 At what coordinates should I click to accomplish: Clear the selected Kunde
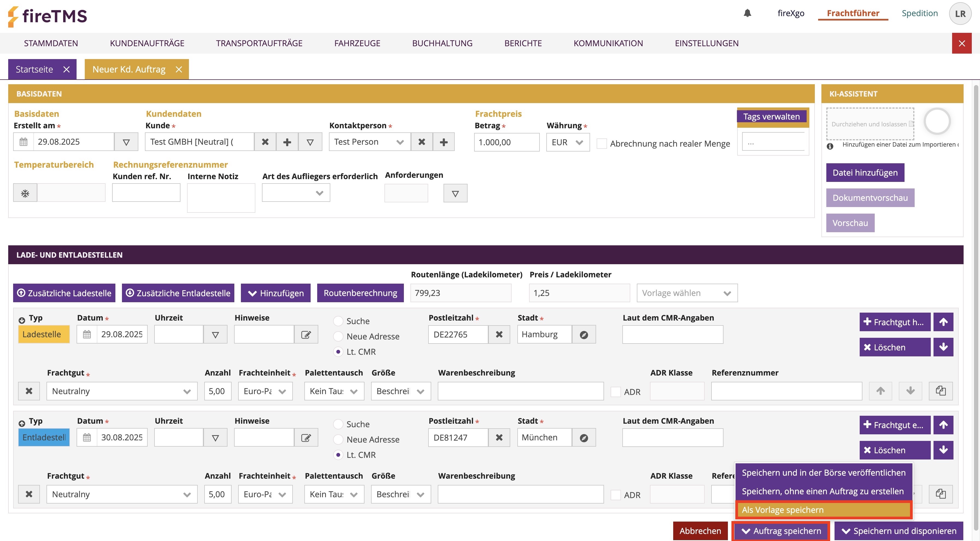tap(265, 142)
